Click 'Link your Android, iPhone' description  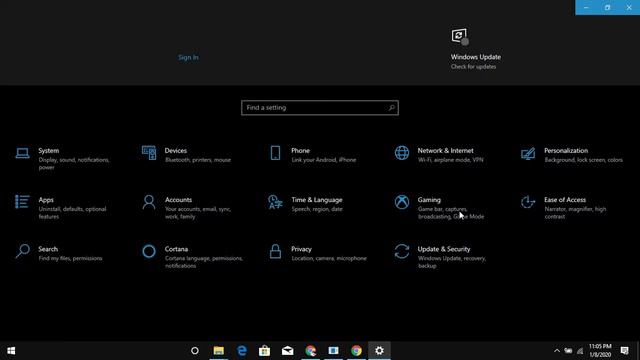[324, 160]
